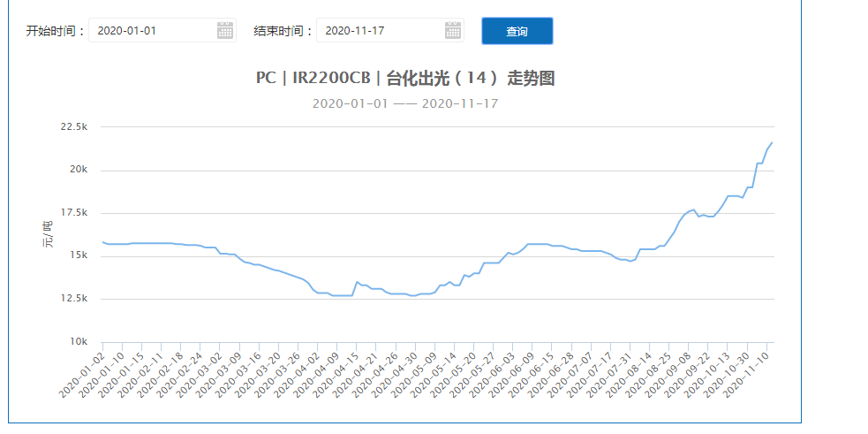This screenshot has width=868, height=434.
Task: Open the end date calendar picker icon
Action: (454, 31)
